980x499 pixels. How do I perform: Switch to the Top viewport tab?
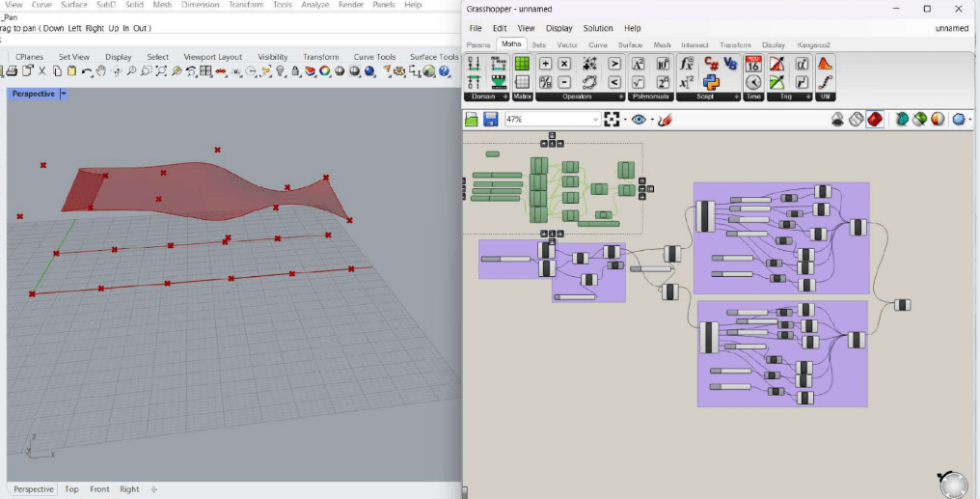pyautogui.click(x=71, y=489)
